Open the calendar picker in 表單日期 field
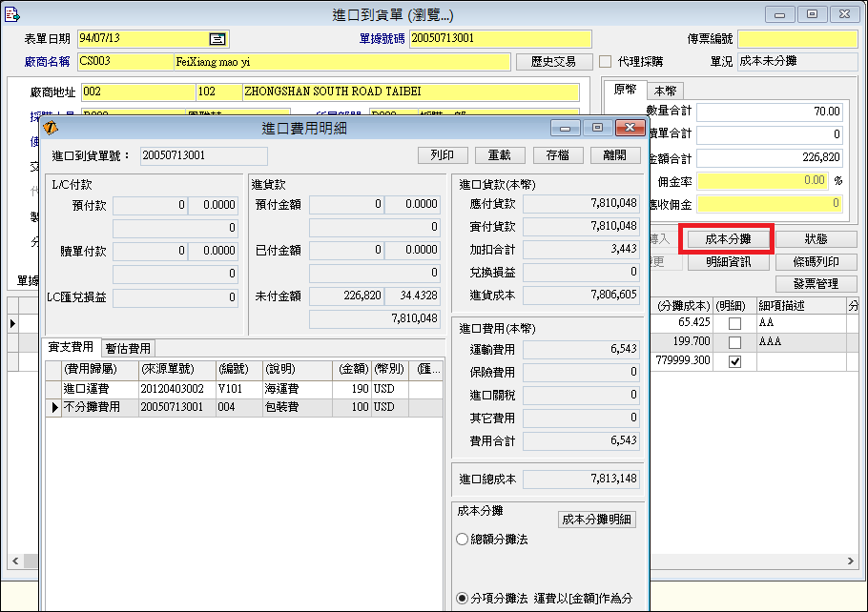Viewport: 868px width, 612px height. click(x=217, y=39)
